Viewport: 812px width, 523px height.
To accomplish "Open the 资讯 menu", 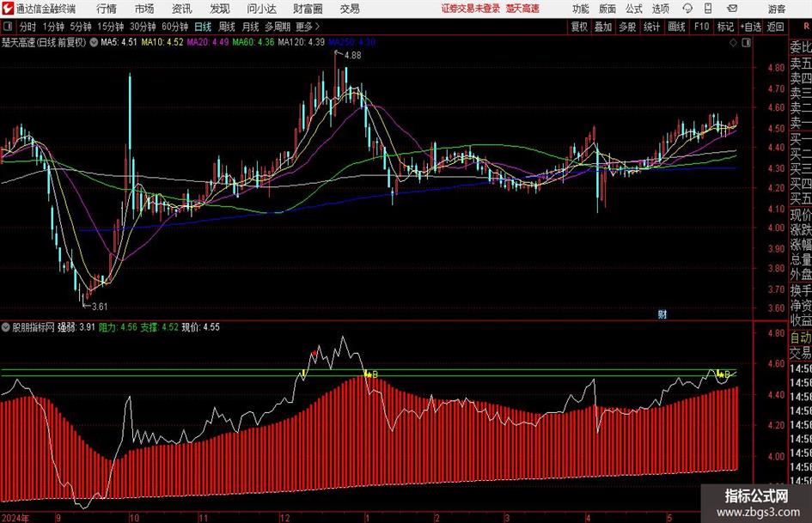I will pos(181,9).
